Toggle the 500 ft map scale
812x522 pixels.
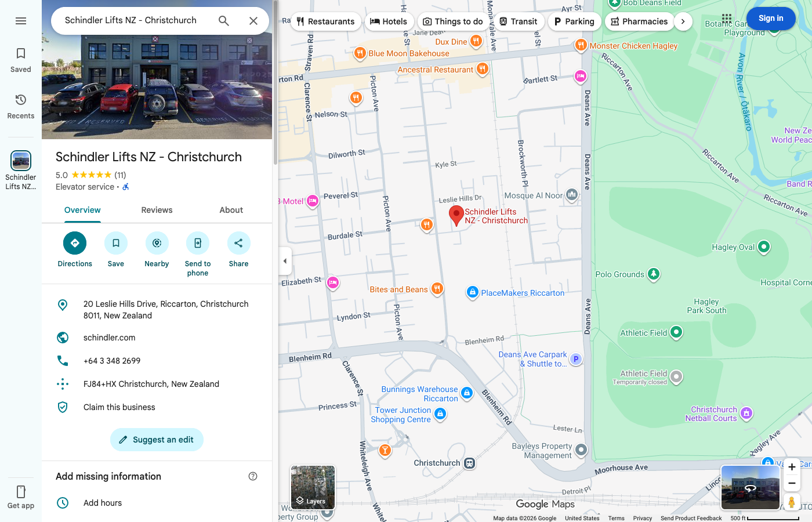click(765, 518)
